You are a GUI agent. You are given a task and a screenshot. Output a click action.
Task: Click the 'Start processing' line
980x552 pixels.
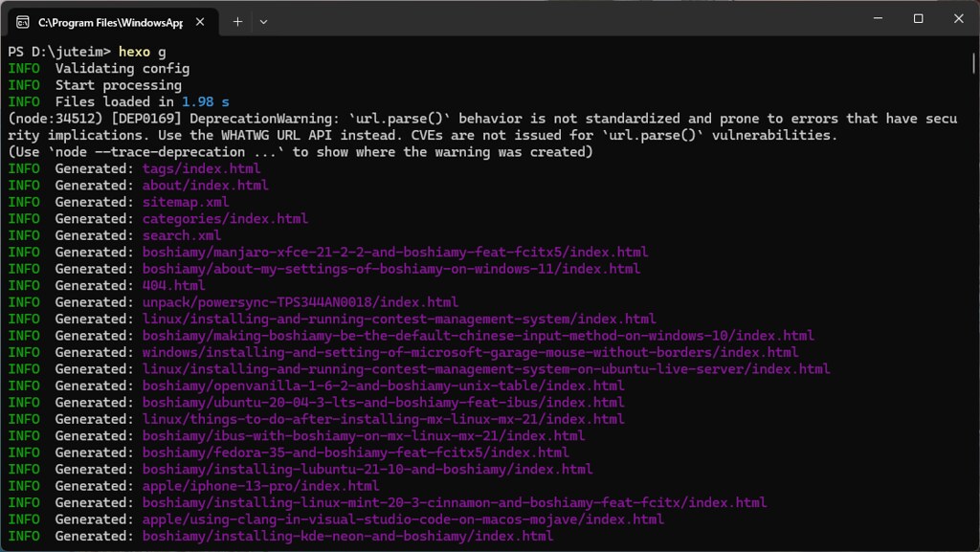[118, 85]
